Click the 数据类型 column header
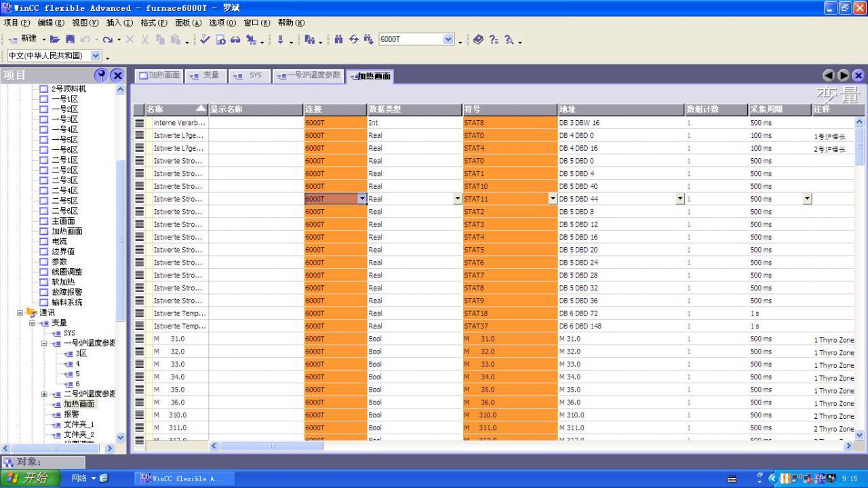The width and height of the screenshot is (868, 488). point(414,109)
